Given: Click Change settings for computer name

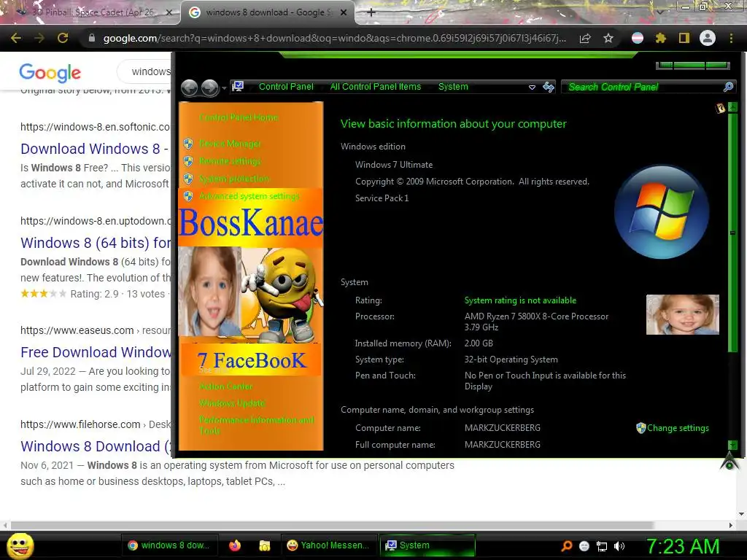Looking at the screenshot, I should click(678, 428).
